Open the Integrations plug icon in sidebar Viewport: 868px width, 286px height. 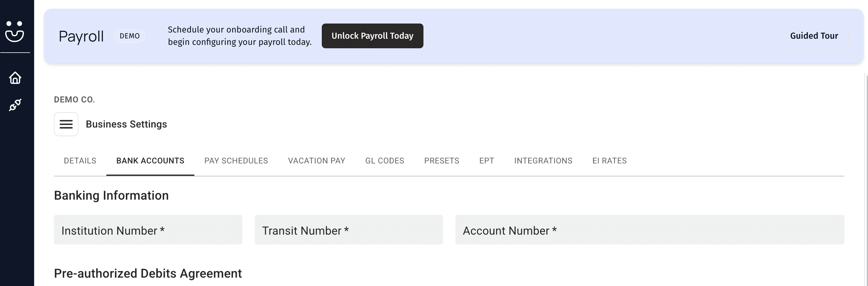click(15, 105)
